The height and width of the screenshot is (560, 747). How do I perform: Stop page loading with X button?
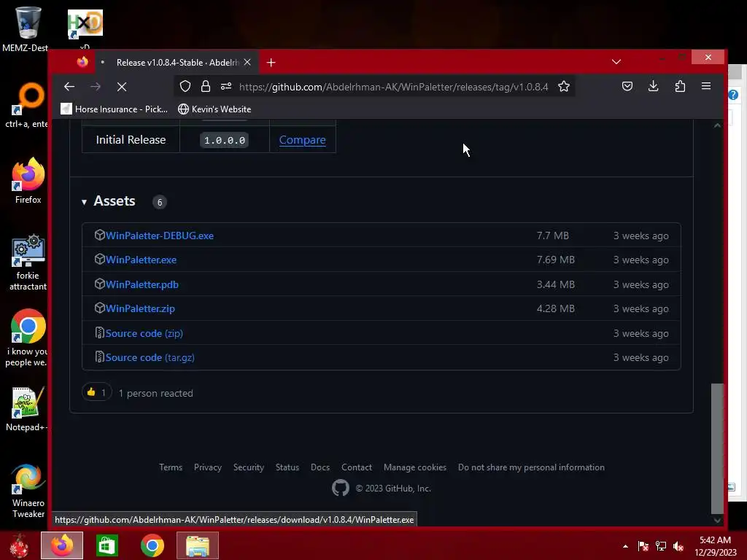122,87
